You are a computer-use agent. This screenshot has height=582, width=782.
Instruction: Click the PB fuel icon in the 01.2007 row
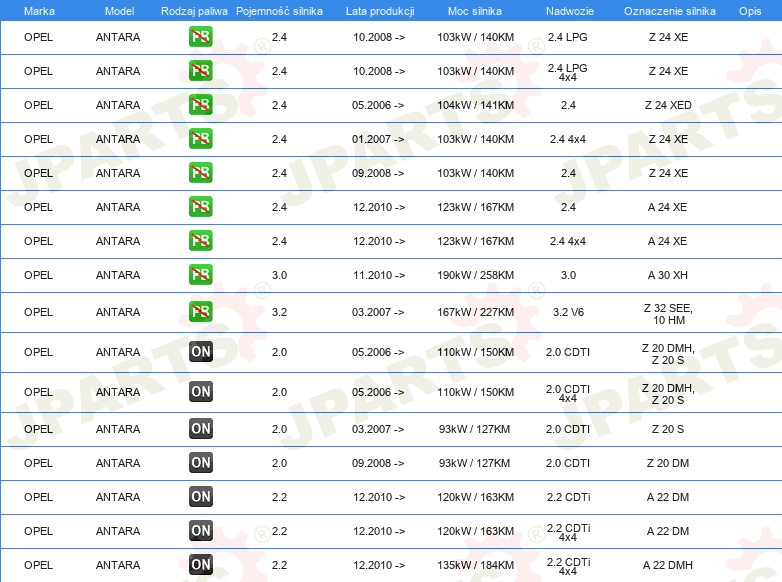click(200, 139)
